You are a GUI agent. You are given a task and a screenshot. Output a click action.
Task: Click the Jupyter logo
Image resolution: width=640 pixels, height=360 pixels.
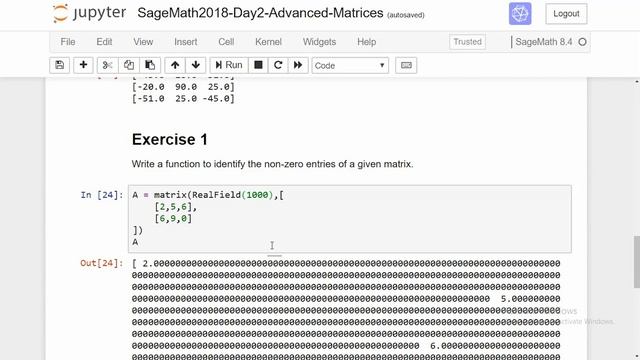[89, 13]
